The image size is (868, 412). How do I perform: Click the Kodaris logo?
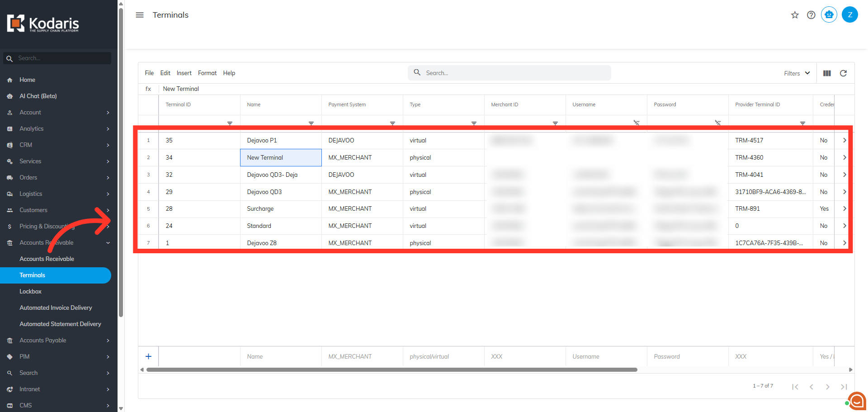(43, 24)
